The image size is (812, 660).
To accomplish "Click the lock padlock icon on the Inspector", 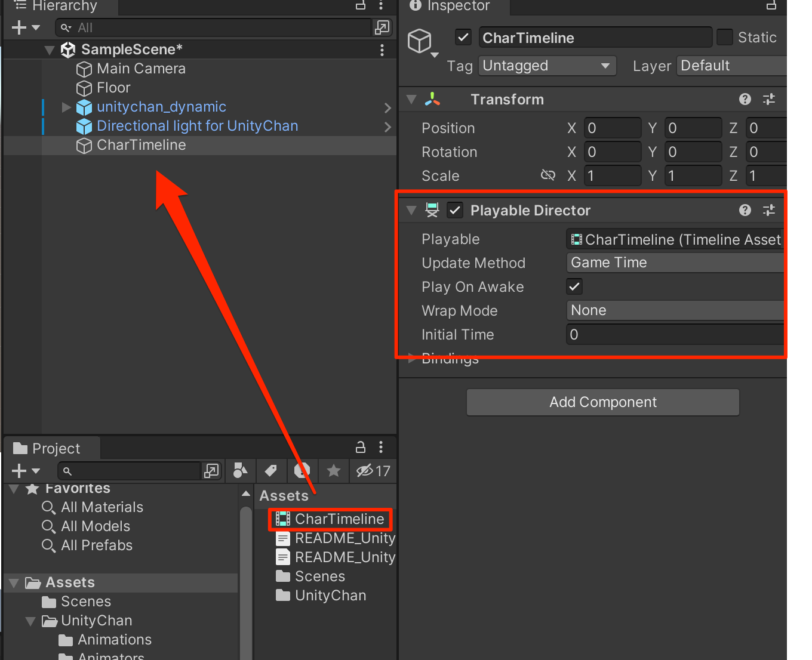I will click(x=771, y=7).
